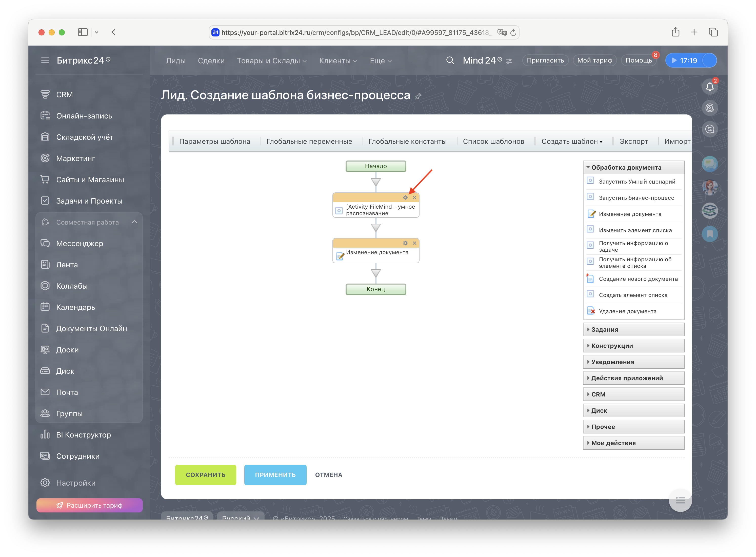Reload the page with refresh icon

[513, 33]
